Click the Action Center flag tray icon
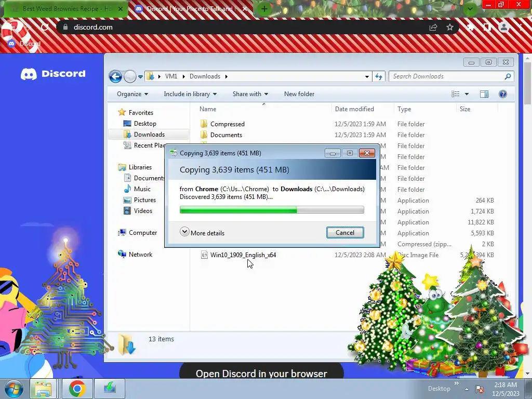The height and width of the screenshot is (399, 532). pyautogui.click(x=480, y=389)
